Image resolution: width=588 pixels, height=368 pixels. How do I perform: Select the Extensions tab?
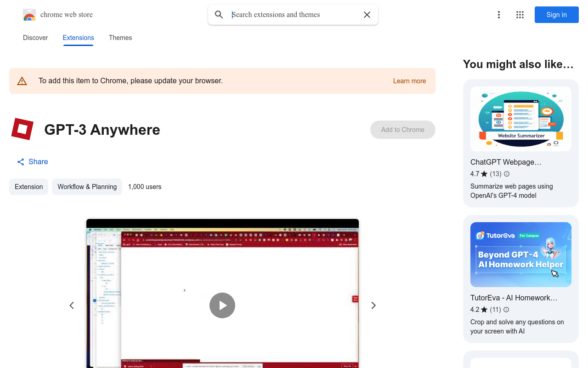(79, 38)
